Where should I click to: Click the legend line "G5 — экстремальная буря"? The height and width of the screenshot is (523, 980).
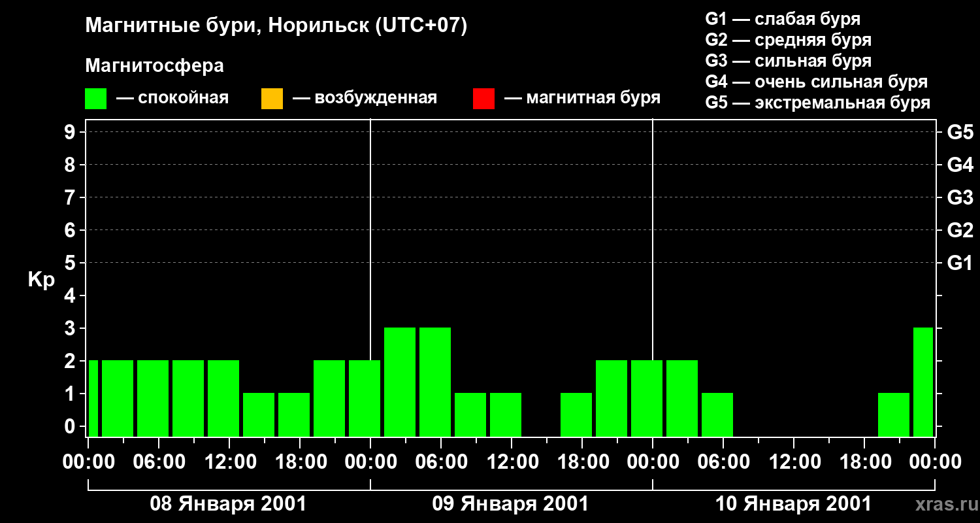coord(818,103)
